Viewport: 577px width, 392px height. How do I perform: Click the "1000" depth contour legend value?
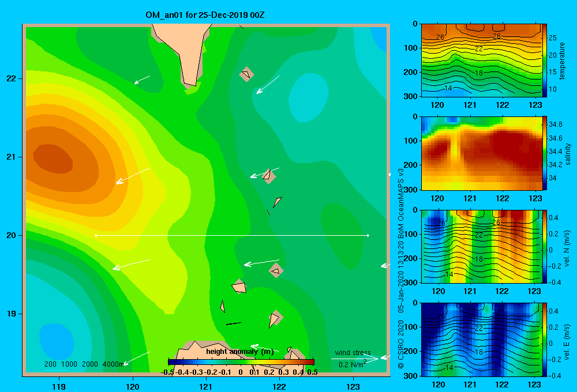[x=69, y=364]
